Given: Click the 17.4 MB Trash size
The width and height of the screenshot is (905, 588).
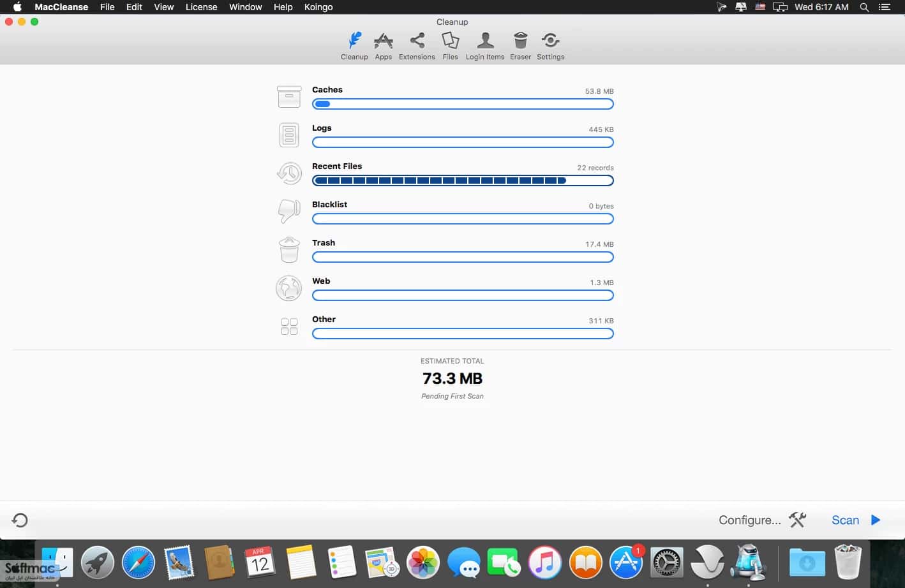Looking at the screenshot, I should (599, 244).
